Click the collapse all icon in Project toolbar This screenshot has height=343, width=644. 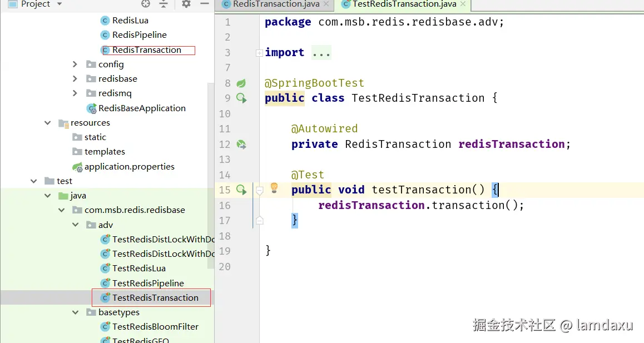tap(164, 4)
